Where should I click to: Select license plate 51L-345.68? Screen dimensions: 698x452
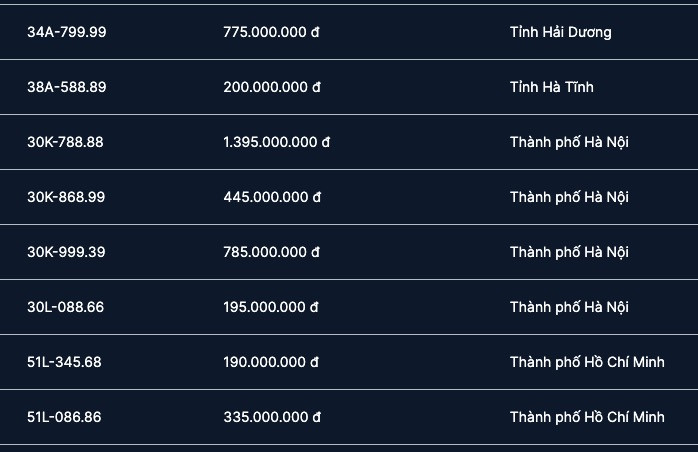pyautogui.click(x=64, y=362)
